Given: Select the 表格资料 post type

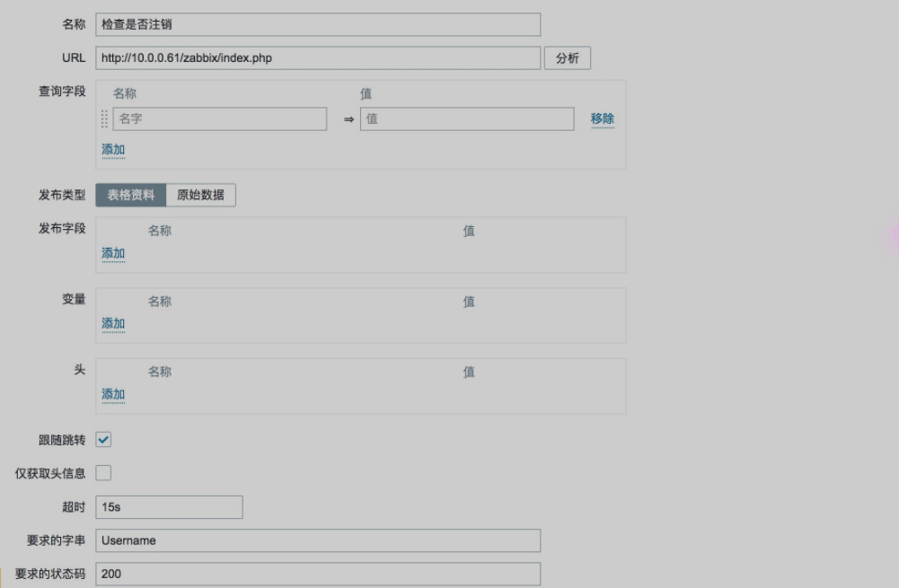Looking at the screenshot, I should tap(131, 195).
